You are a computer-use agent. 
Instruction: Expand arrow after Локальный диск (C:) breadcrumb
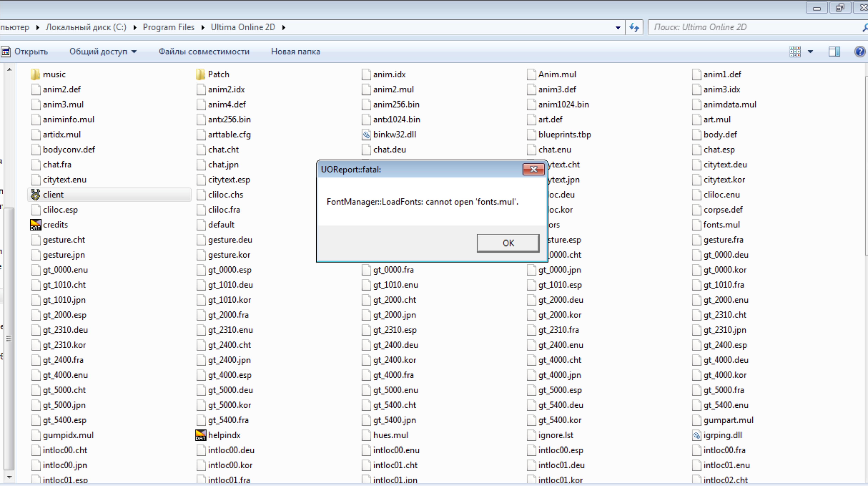[x=135, y=27]
